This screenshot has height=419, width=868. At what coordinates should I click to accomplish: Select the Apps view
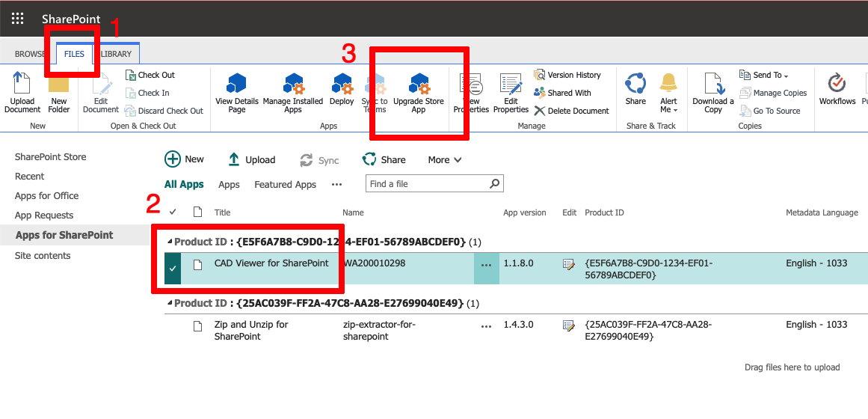230,185
